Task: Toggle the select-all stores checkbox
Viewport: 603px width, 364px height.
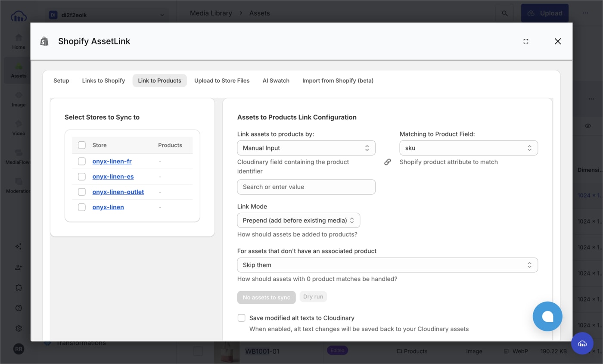Action: coord(82,145)
